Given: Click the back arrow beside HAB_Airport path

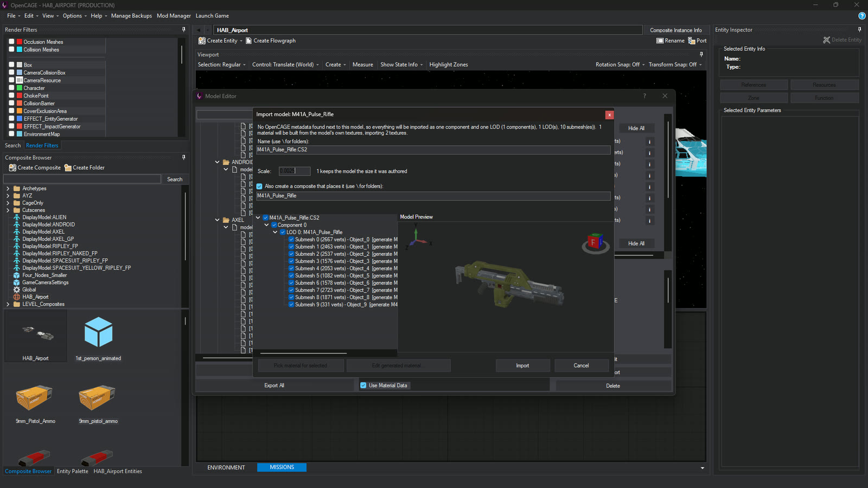Looking at the screenshot, I should [x=199, y=30].
